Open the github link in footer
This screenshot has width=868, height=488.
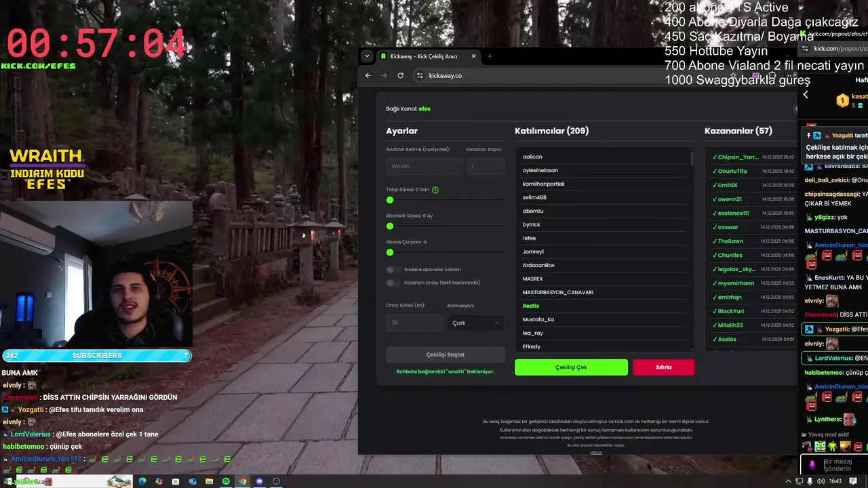click(x=596, y=452)
